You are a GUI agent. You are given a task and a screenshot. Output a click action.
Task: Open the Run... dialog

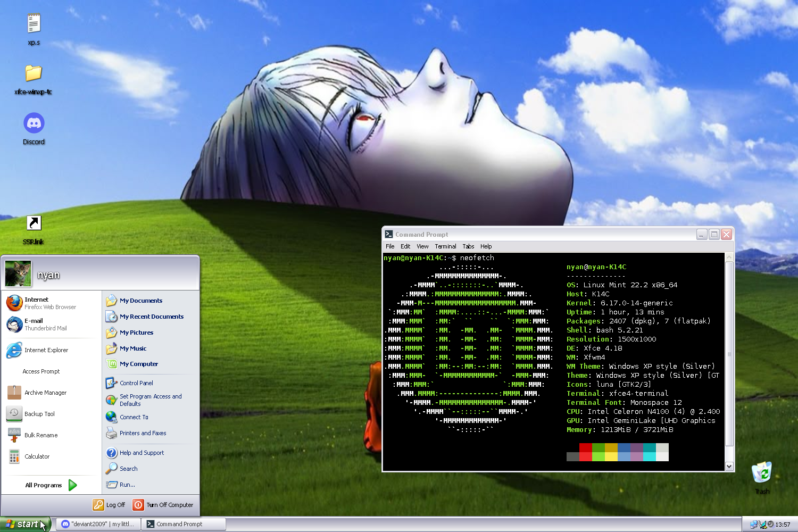[x=149, y=485]
